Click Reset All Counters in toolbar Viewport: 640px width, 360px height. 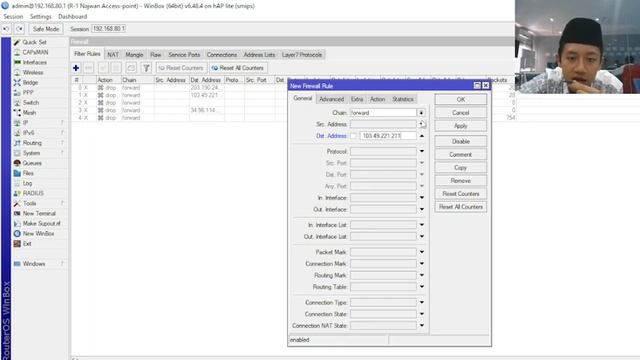point(238,68)
